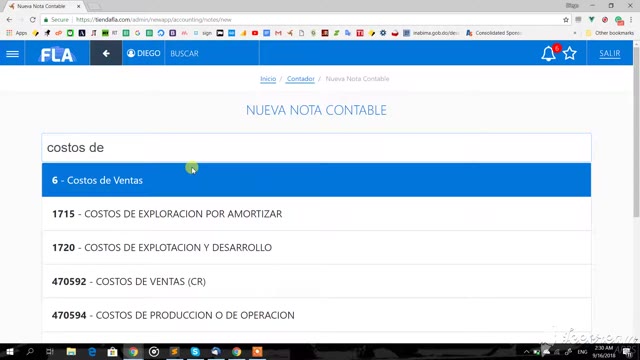This screenshot has width=640, height=360.
Task: Go back with the arrow button
Action: 106,53
